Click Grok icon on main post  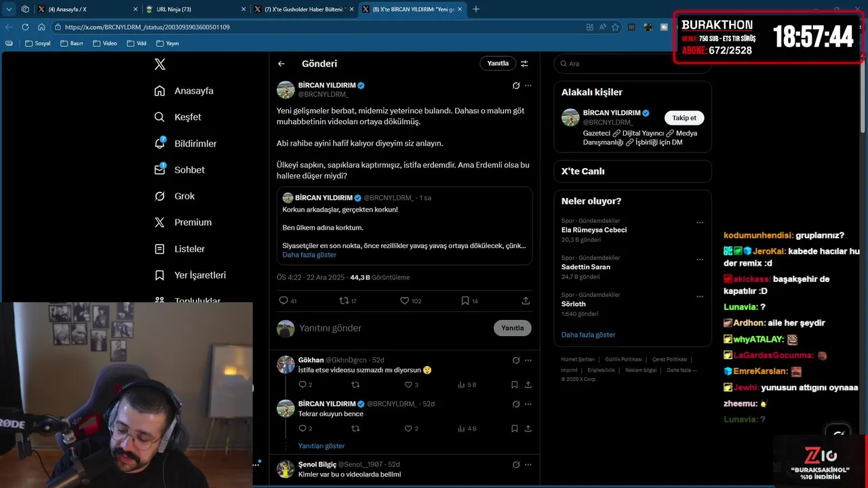[x=515, y=86]
